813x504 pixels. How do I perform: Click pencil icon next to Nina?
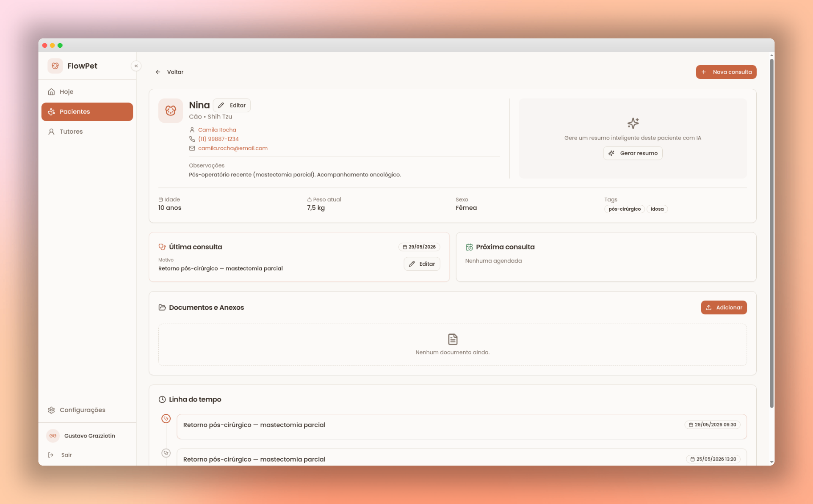pos(221,105)
